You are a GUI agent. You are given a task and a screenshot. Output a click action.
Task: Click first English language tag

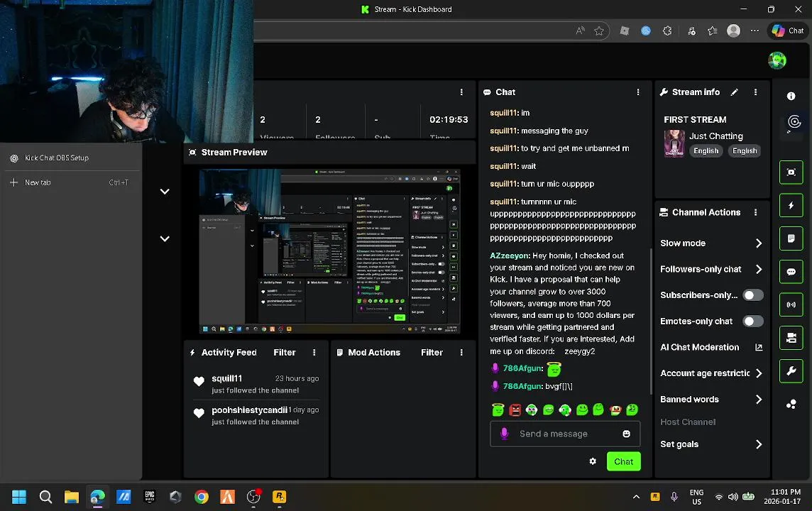point(706,151)
